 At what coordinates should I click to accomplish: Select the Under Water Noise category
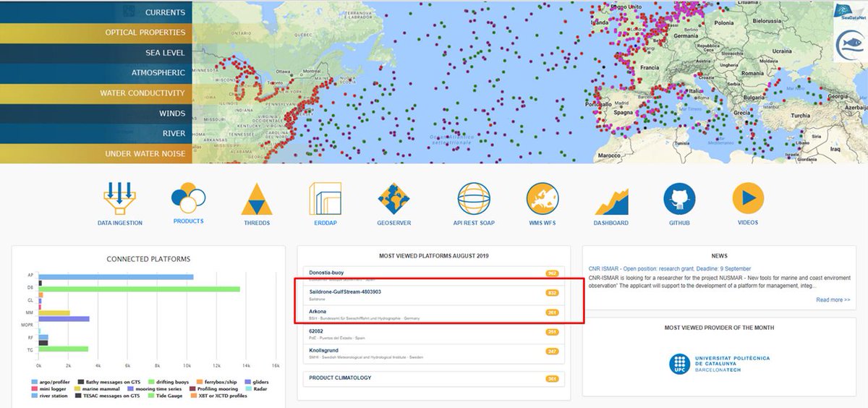(95, 153)
